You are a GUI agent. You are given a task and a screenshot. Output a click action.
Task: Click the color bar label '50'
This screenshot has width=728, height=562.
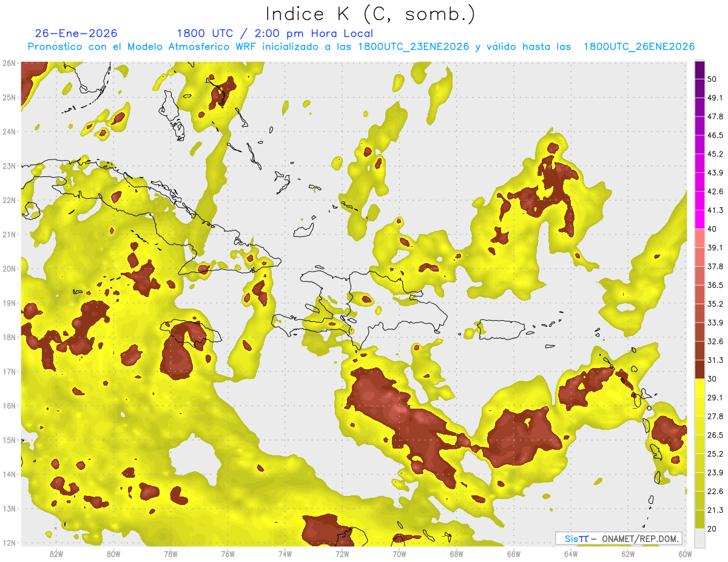click(712, 79)
